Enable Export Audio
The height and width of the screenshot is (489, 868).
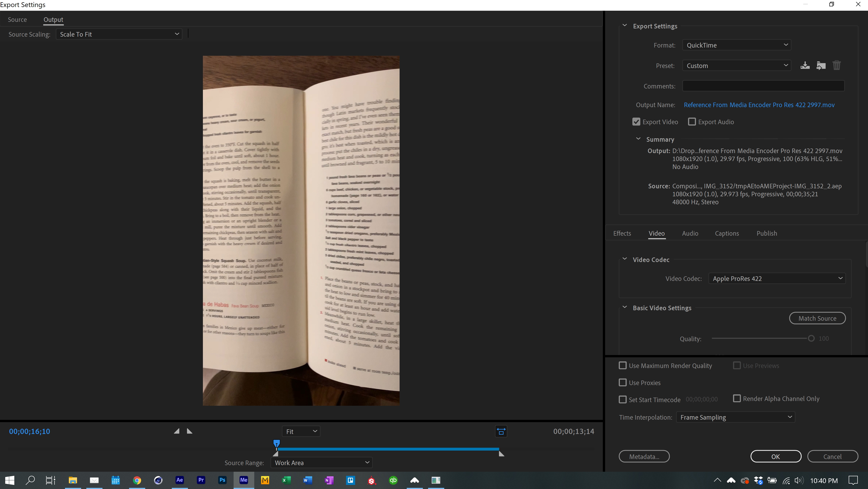pos(692,121)
